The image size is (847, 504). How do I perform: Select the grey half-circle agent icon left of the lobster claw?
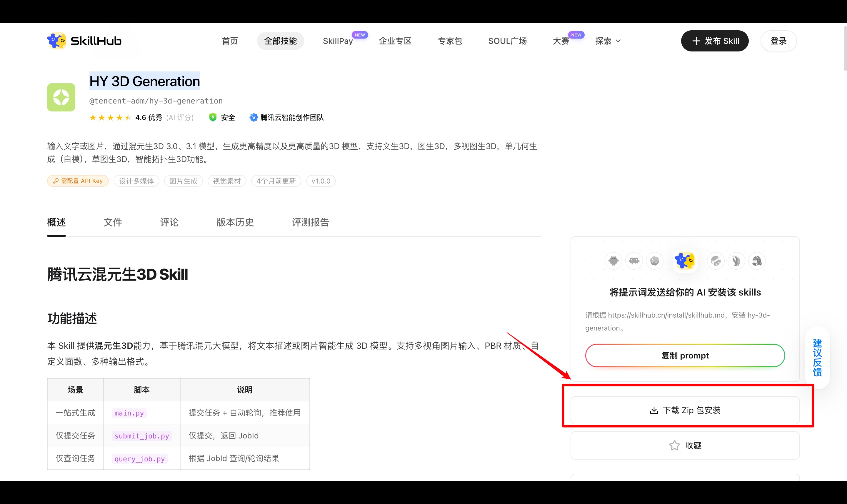pos(716,261)
